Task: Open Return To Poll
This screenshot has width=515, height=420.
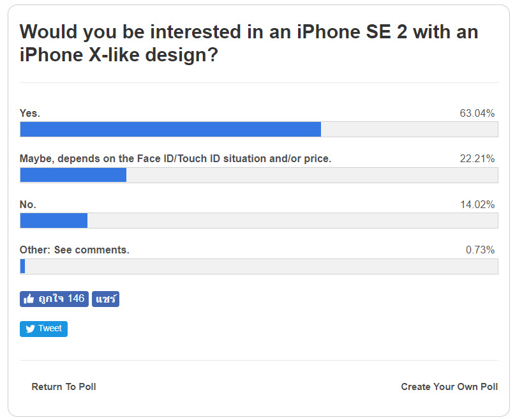Action: tap(63, 387)
